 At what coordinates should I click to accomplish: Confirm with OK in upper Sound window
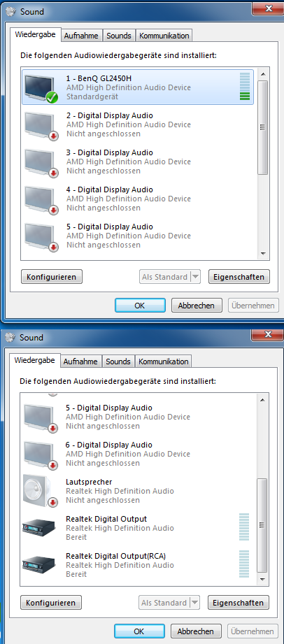click(x=140, y=306)
